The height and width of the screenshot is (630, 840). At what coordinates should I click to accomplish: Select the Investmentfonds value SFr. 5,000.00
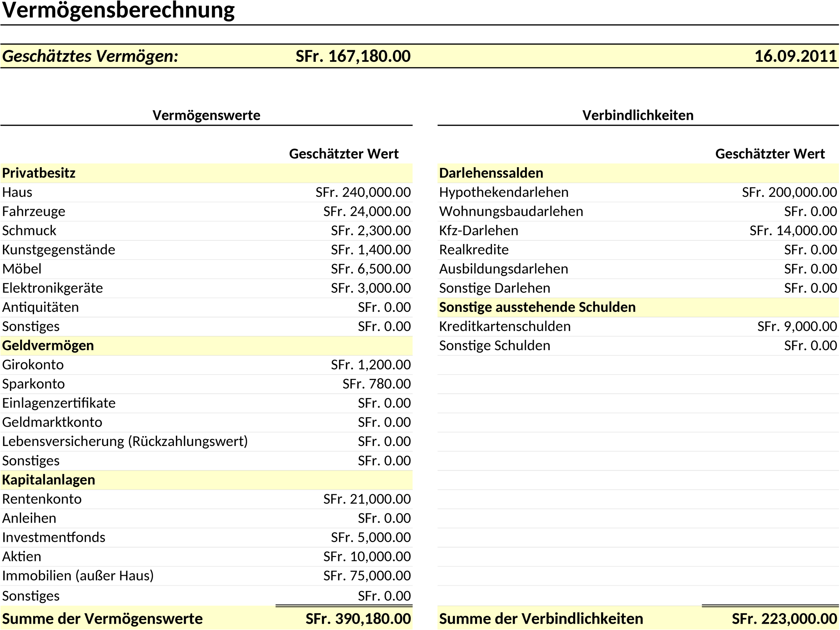371,537
